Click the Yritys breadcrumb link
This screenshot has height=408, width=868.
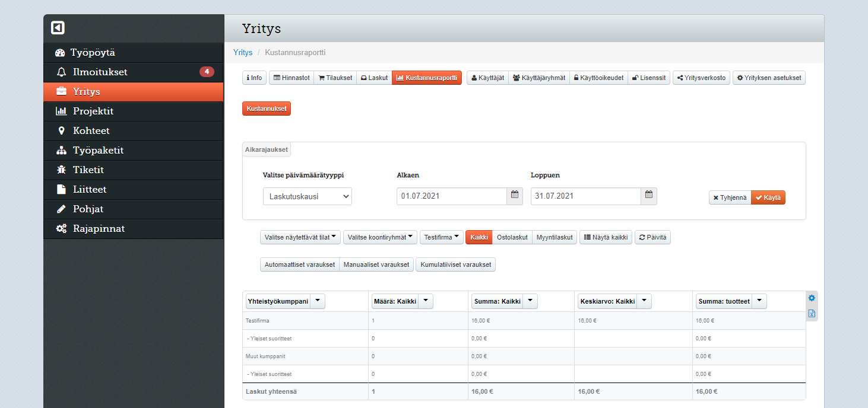point(243,53)
